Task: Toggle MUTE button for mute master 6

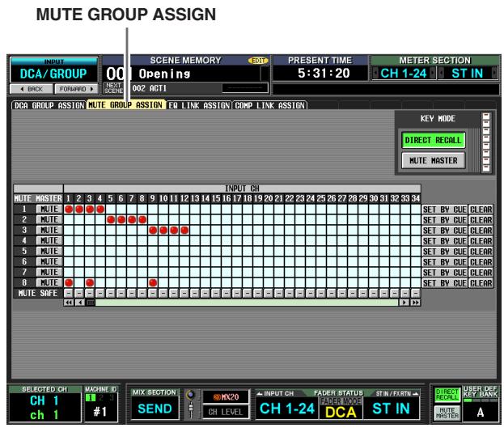Action: [49, 262]
